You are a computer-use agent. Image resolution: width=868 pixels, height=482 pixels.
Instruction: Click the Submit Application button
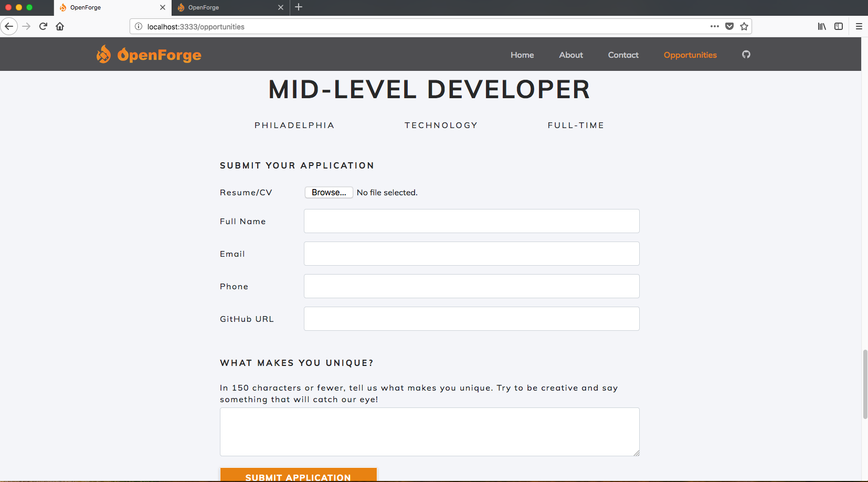click(298, 476)
